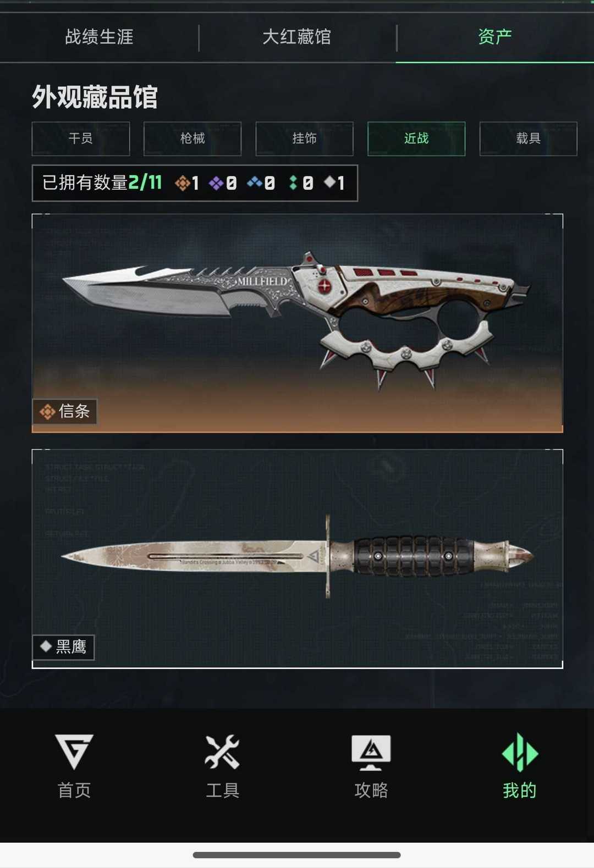Select the 资产 tab
This screenshot has width=594, height=868.
coord(495,37)
